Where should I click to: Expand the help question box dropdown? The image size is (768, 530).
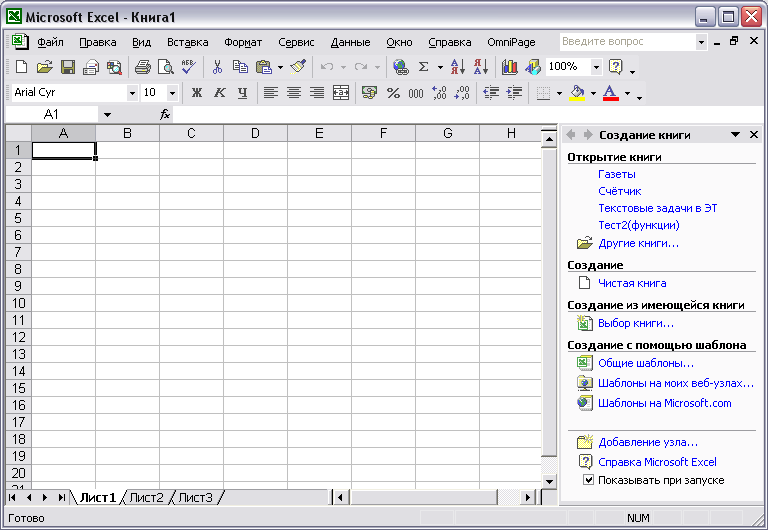(x=701, y=42)
